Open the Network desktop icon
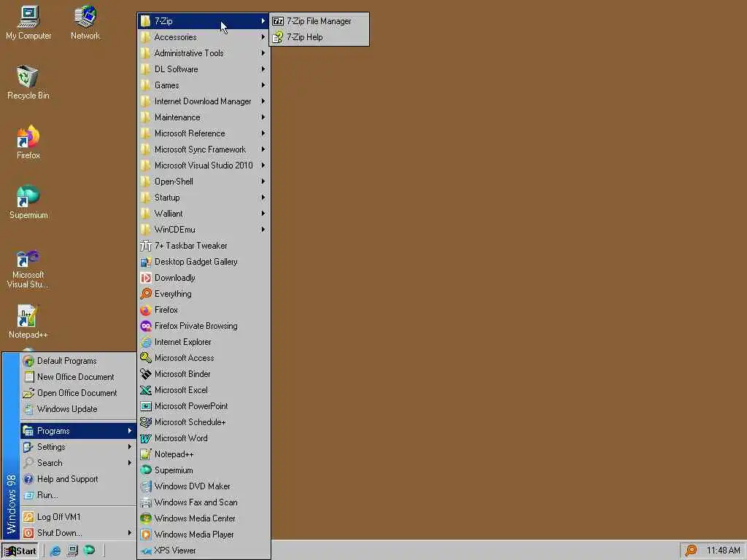 tap(85, 23)
